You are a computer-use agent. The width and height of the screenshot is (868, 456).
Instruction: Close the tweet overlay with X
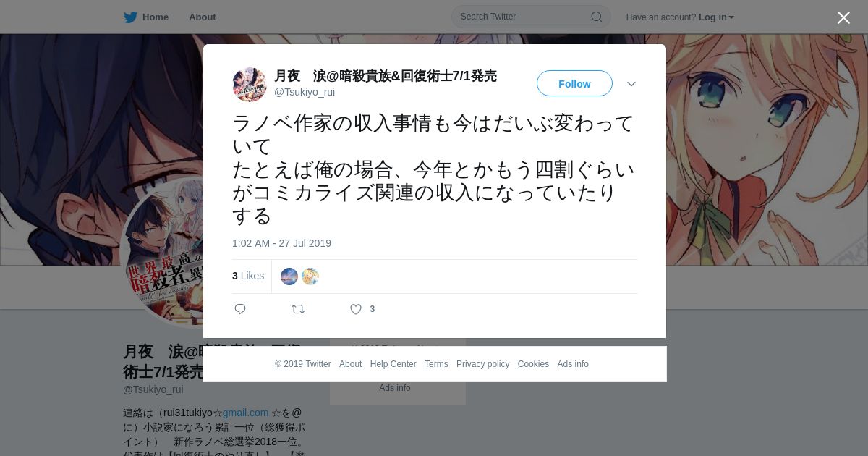coord(843,17)
